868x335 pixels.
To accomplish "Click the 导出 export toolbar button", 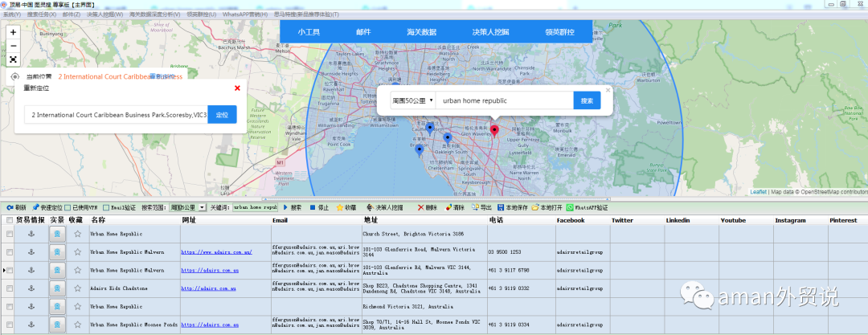I will pyautogui.click(x=481, y=207).
